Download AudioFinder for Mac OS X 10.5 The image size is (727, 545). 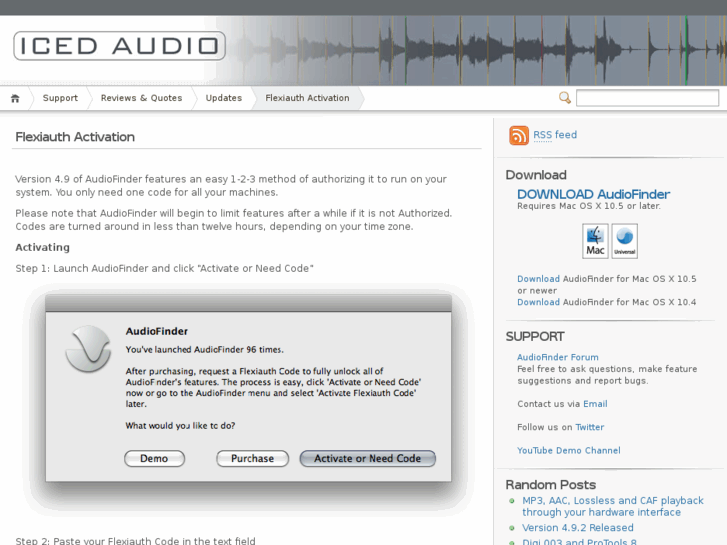(538, 279)
